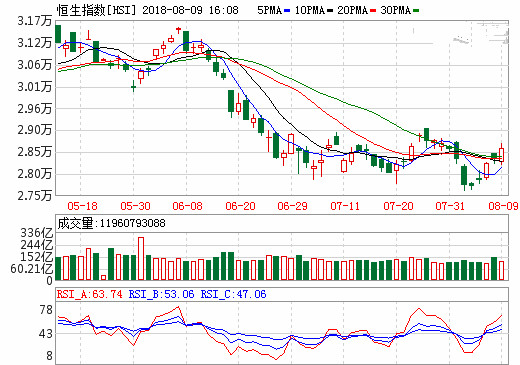Click the 2.96万 price axis label
The width and height of the screenshot is (520, 365).
click(x=35, y=108)
